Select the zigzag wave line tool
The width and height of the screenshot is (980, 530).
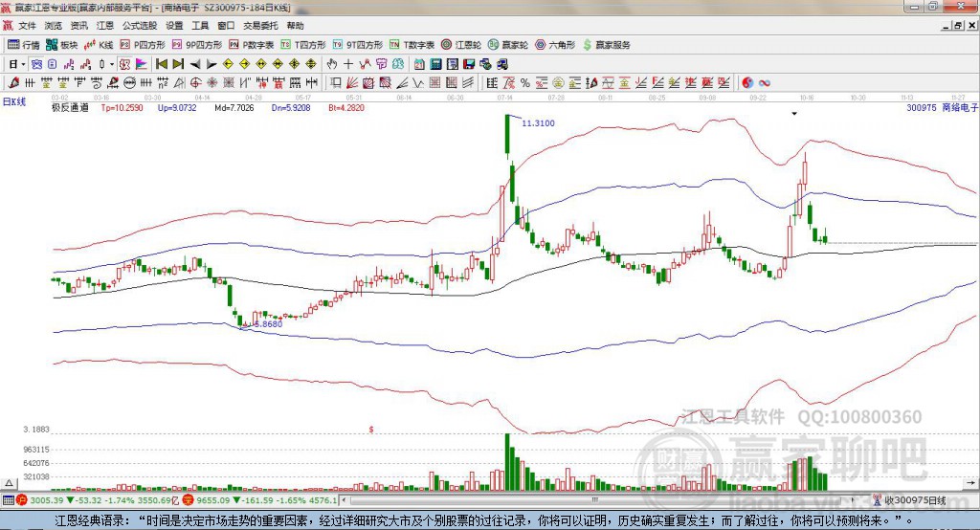418,82
